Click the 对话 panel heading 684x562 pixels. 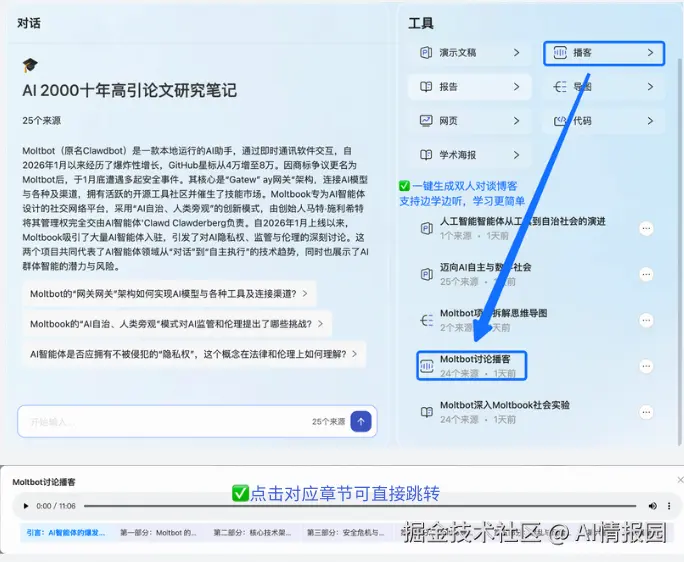click(x=29, y=23)
